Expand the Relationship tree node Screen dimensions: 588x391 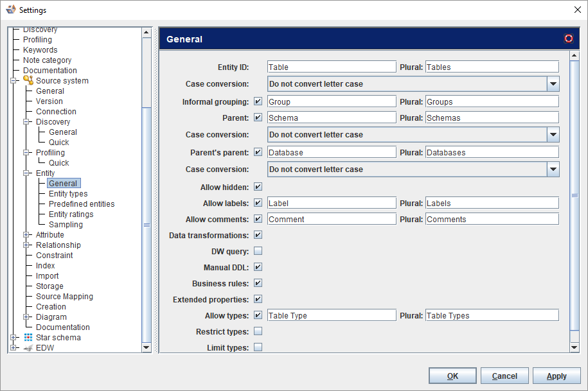[x=26, y=245]
